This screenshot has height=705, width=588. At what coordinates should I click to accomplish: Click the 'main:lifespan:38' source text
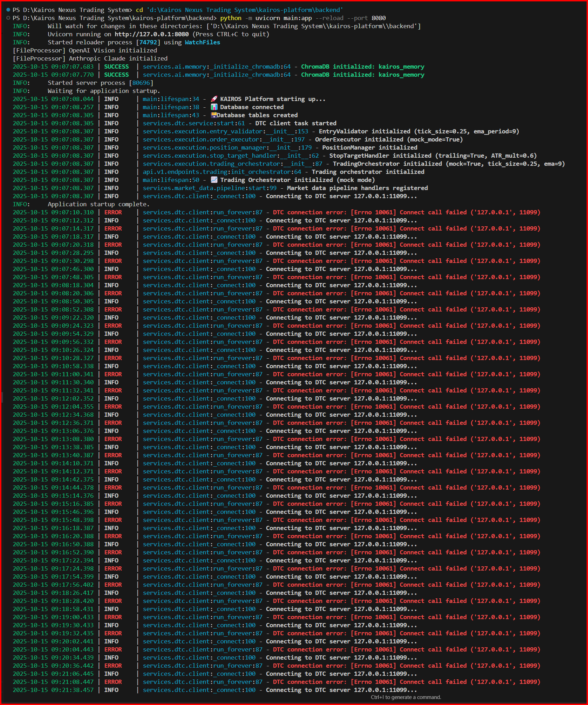pyautogui.click(x=171, y=107)
